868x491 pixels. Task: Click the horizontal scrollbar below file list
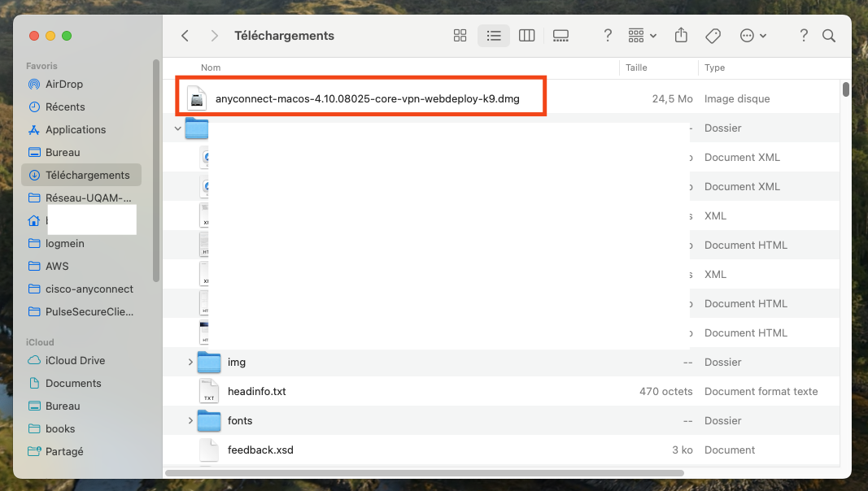[x=425, y=473]
